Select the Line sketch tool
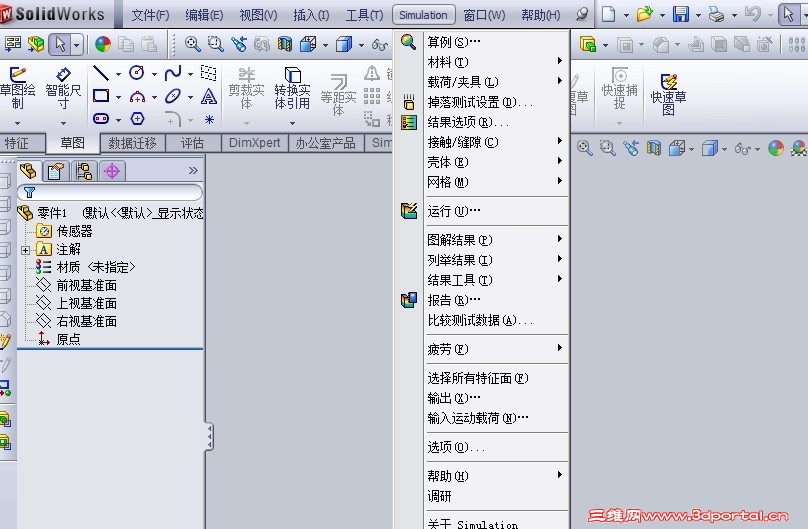This screenshot has width=808, height=529. [100, 73]
